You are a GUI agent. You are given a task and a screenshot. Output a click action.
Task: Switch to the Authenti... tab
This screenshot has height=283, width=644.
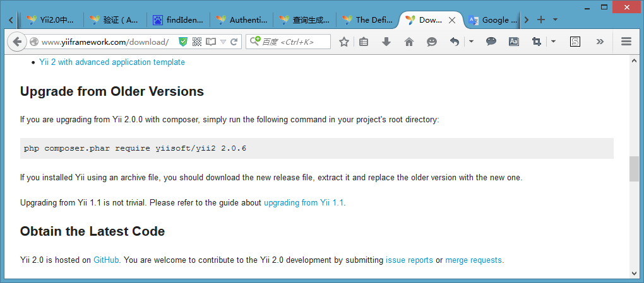pyautogui.click(x=241, y=20)
